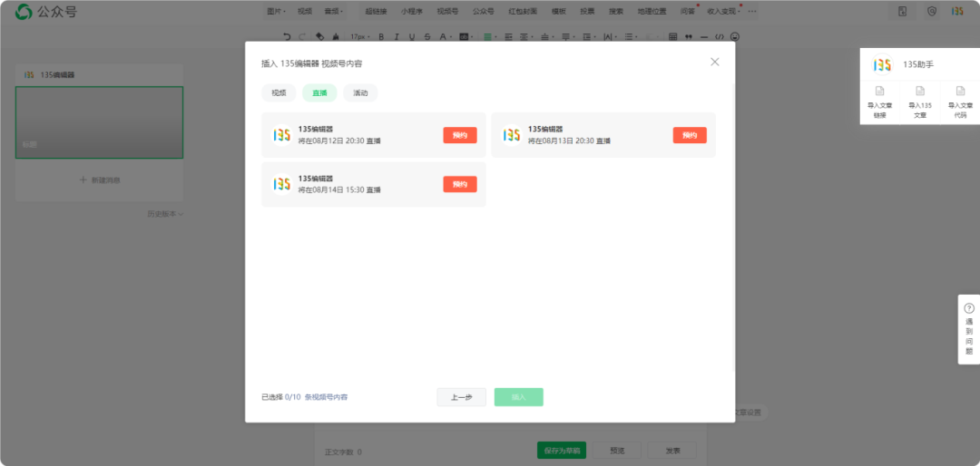Click the green text alignment icon
This screenshot has width=980, height=466.
(487, 36)
